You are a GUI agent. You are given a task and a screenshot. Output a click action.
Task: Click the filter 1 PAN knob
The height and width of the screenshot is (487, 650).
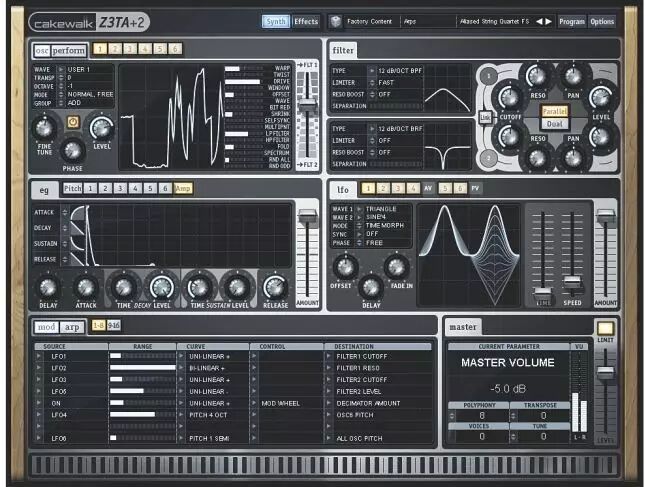573,77
